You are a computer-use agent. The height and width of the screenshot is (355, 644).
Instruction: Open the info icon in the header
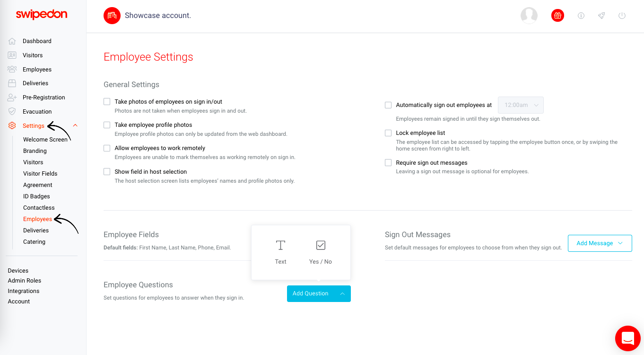point(581,16)
